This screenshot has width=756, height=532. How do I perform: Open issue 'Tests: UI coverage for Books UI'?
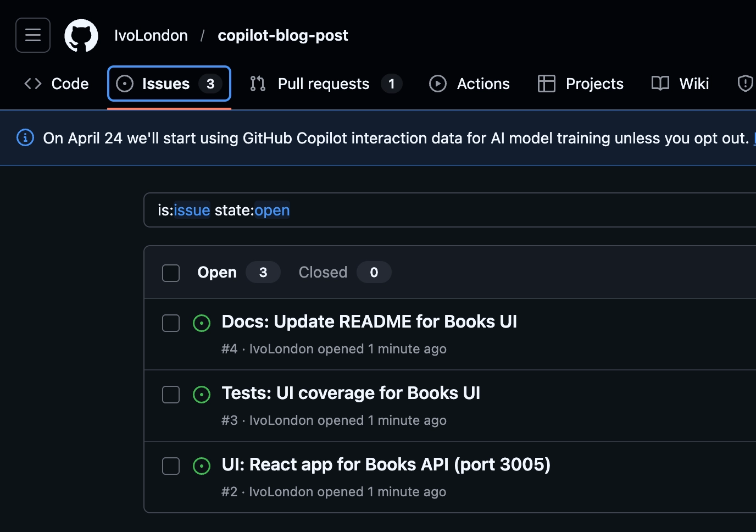(351, 393)
